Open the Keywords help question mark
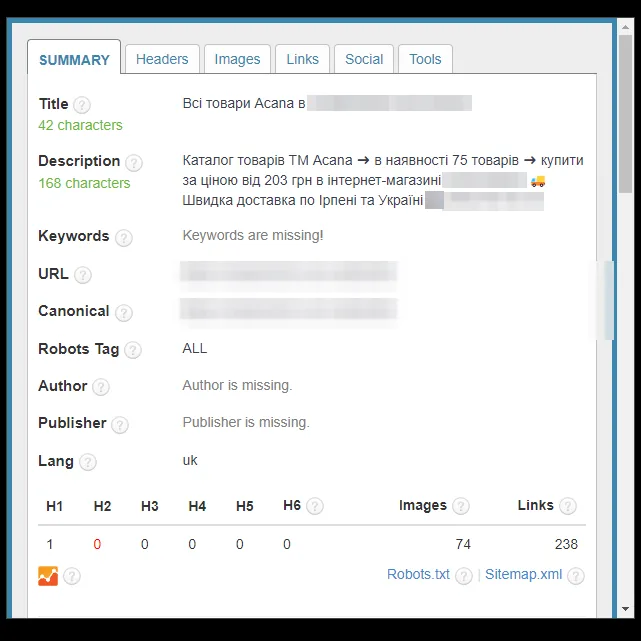Image resolution: width=641 pixels, height=641 pixels. [x=123, y=238]
